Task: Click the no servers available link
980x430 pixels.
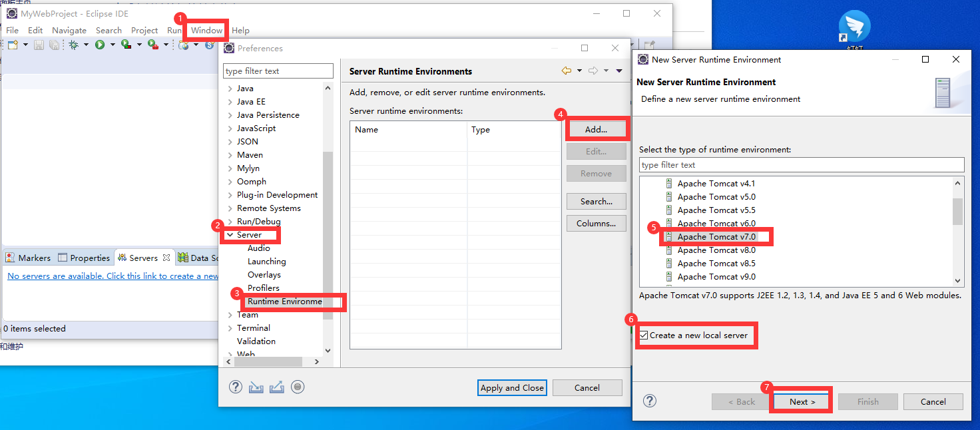Action: [x=113, y=276]
